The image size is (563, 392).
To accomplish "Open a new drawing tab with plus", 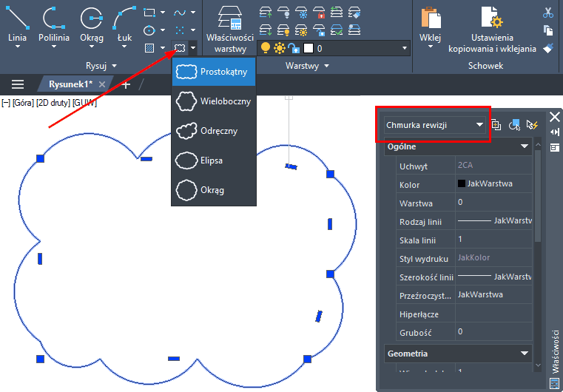I will [125, 85].
